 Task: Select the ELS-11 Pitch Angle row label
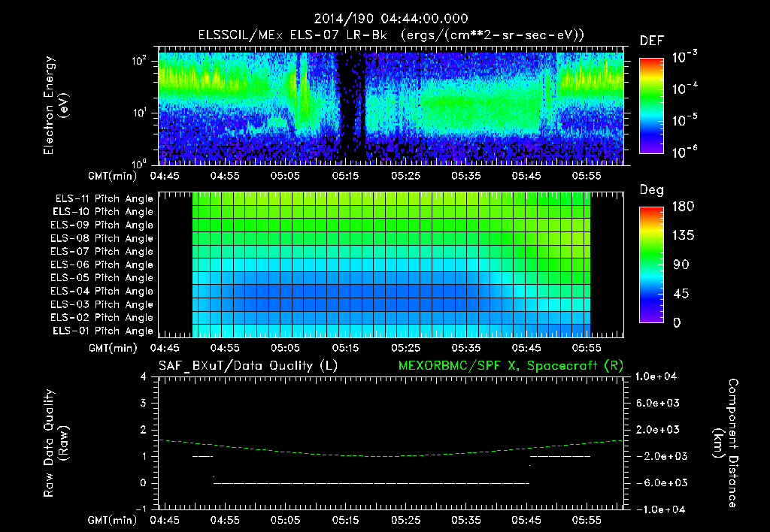104,199
